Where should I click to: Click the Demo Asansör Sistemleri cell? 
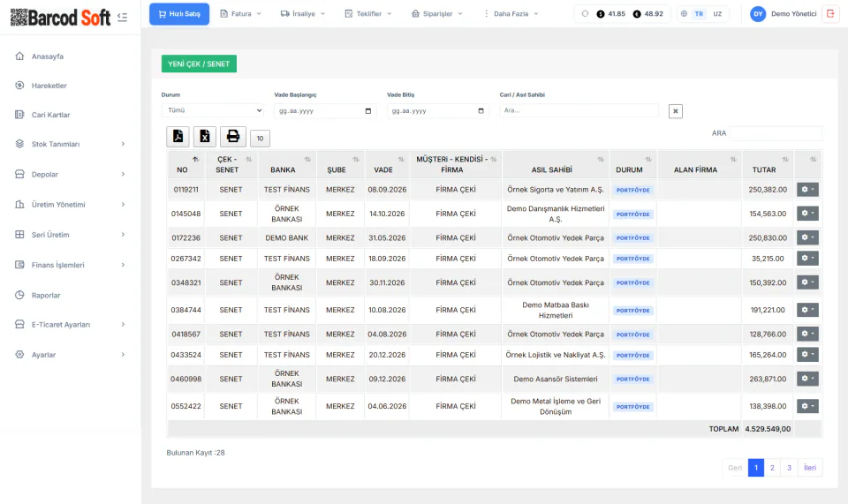coord(556,380)
